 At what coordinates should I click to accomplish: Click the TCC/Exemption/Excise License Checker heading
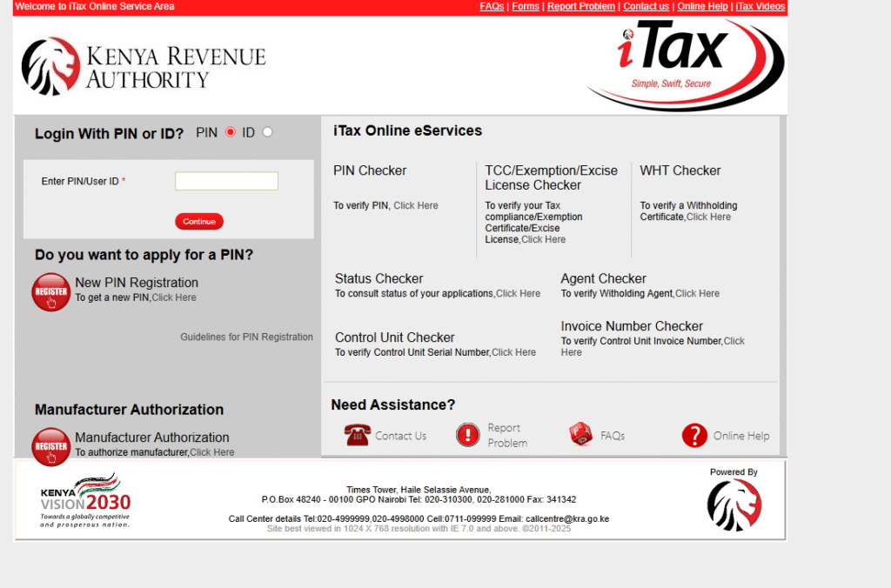coord(551,177)
